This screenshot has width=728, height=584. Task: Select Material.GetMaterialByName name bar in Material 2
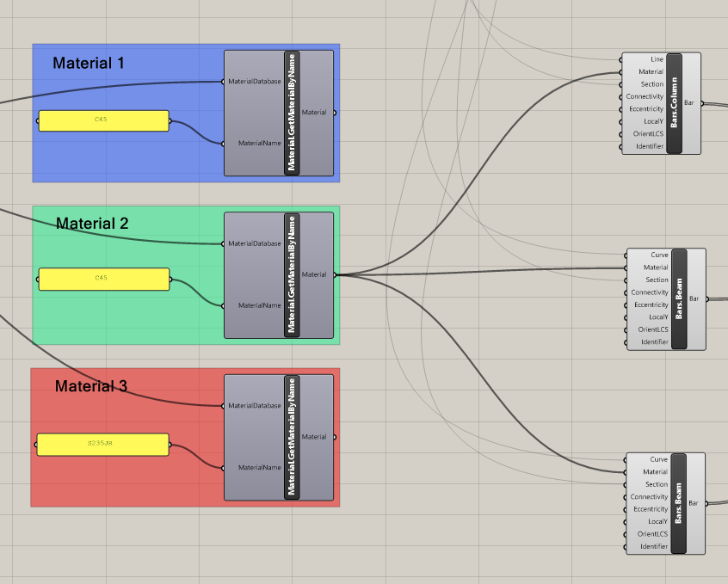(x=292, y=275)
